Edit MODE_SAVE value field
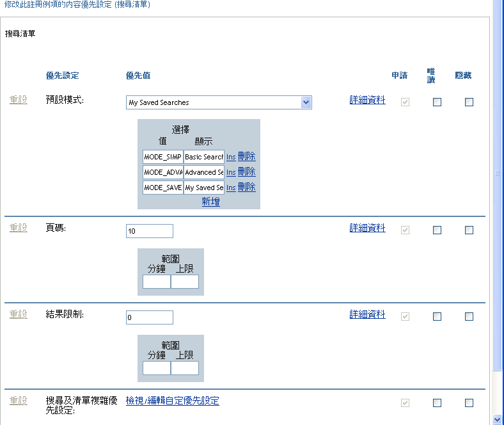The height and width of the screenshot is (425, 504). [x=163, y=188]
